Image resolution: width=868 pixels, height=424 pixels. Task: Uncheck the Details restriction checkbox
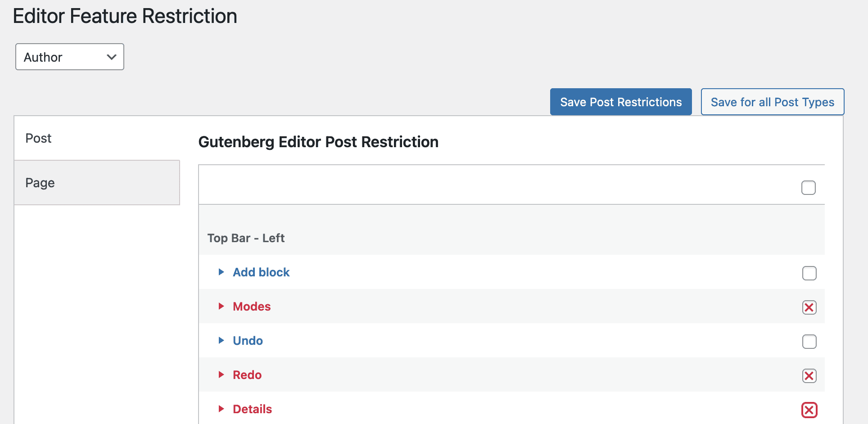(809, 410)
